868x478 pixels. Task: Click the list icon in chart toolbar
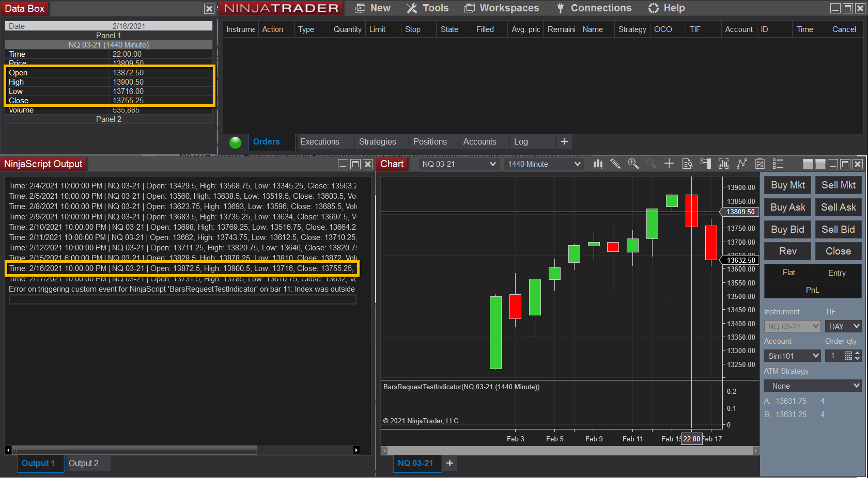(778, 164)
